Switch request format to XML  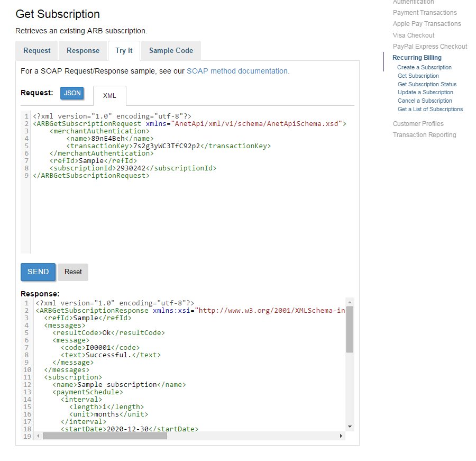pyautogui.click(x=109, y=96)
